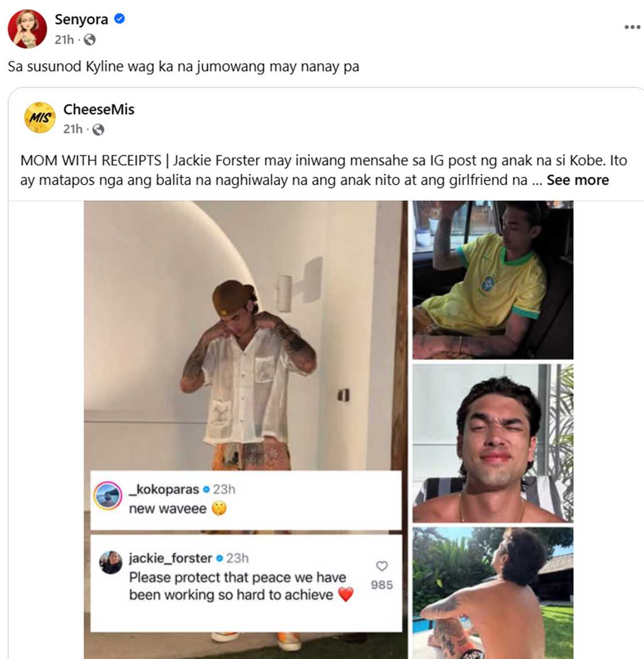Image resolution: width=644 pixels, height=659 pixels.
Task: Click the _kokoparas story-ring avatar
Action: (x=108, y=496)
